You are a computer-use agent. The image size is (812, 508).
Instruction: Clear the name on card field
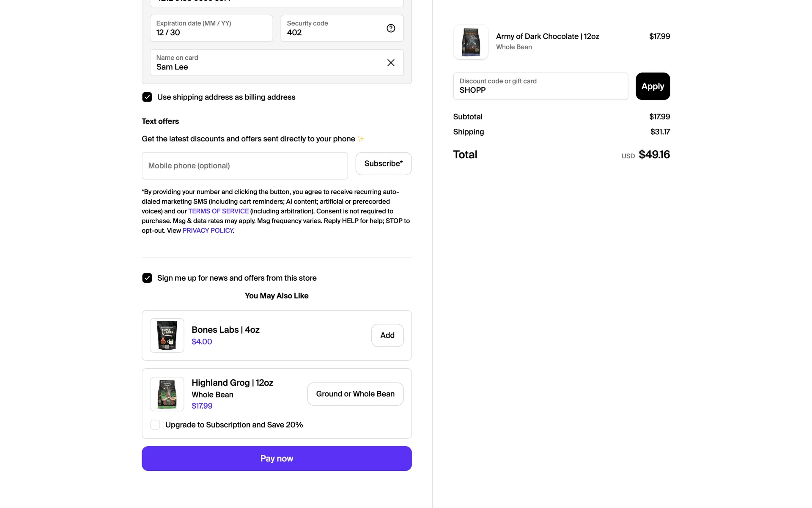(x=391, y=63)
